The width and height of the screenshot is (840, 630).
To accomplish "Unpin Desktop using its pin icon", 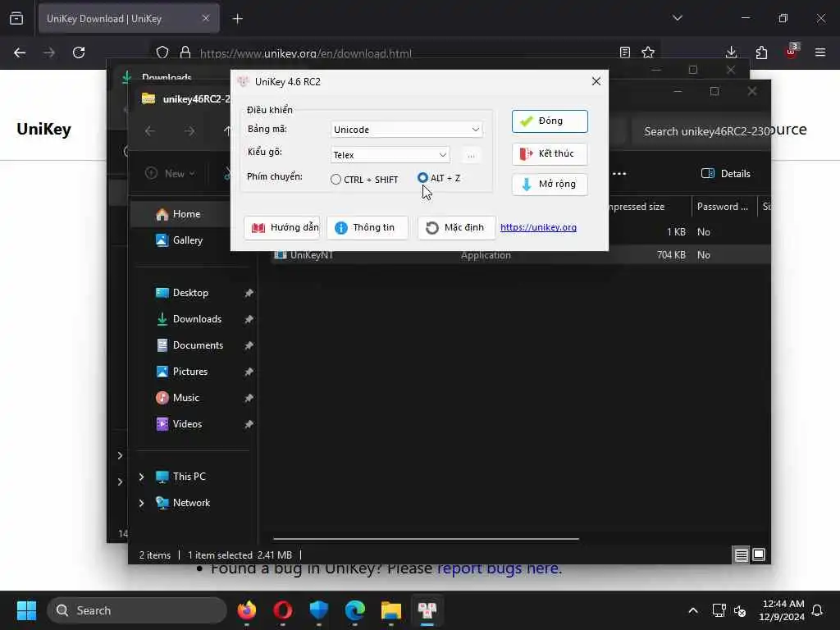I will [x=249, y=293].
